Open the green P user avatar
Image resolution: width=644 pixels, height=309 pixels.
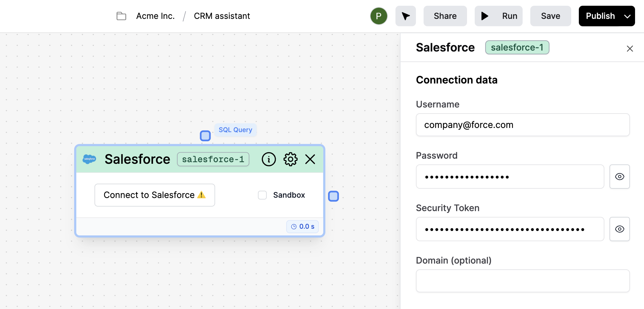pyautogui.click(x=379, y=16)
